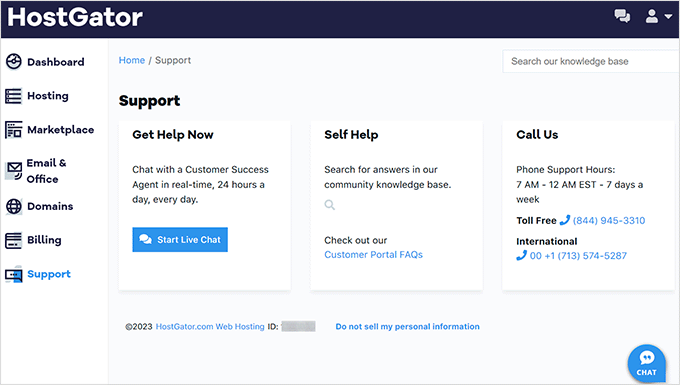Click the Billing card icon in sidebar

click(13, 240)
